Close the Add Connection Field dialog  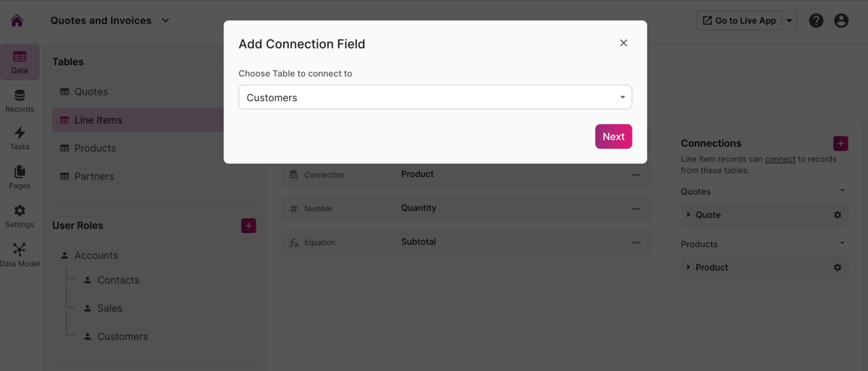click(x=623, y=43)
